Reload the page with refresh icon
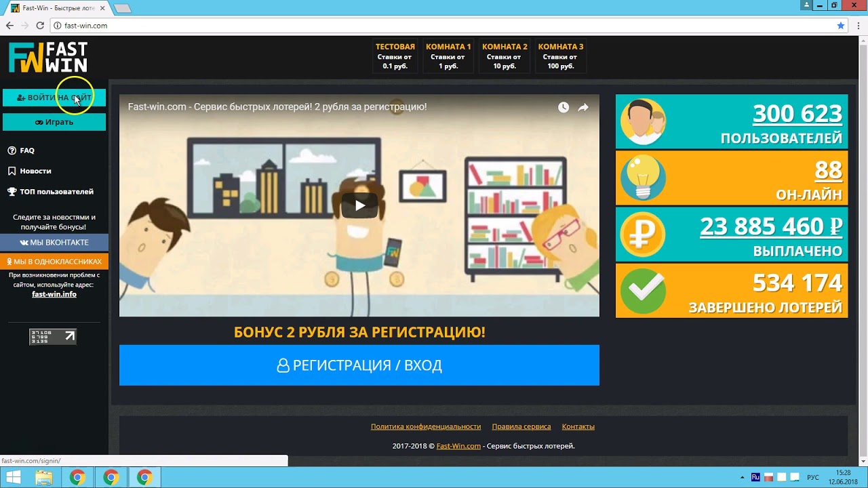868x488 pixels. tap(40, 26)
